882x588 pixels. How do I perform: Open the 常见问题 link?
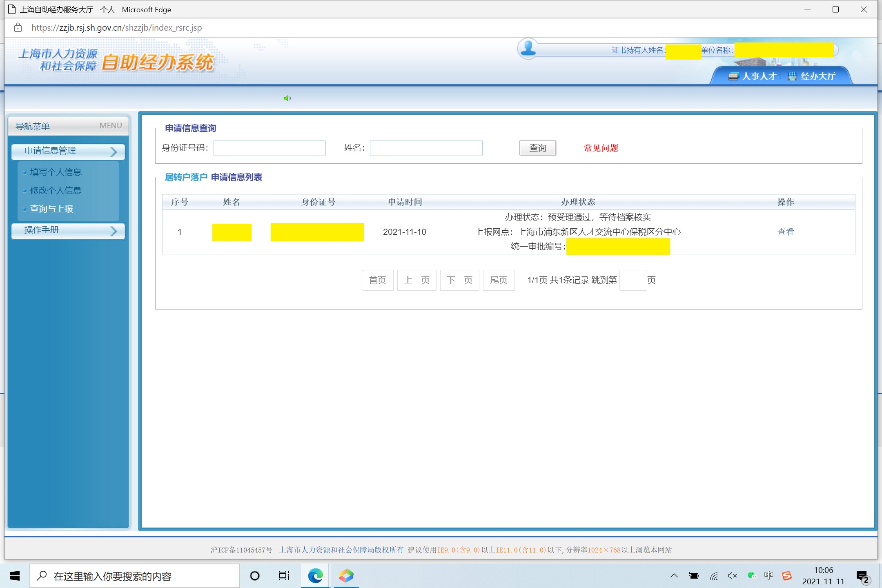coord(601,148)
